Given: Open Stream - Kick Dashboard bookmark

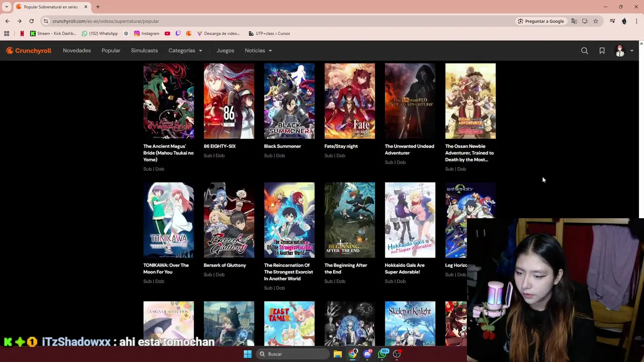Looking at the screenshot, I should tap(53, 34).
